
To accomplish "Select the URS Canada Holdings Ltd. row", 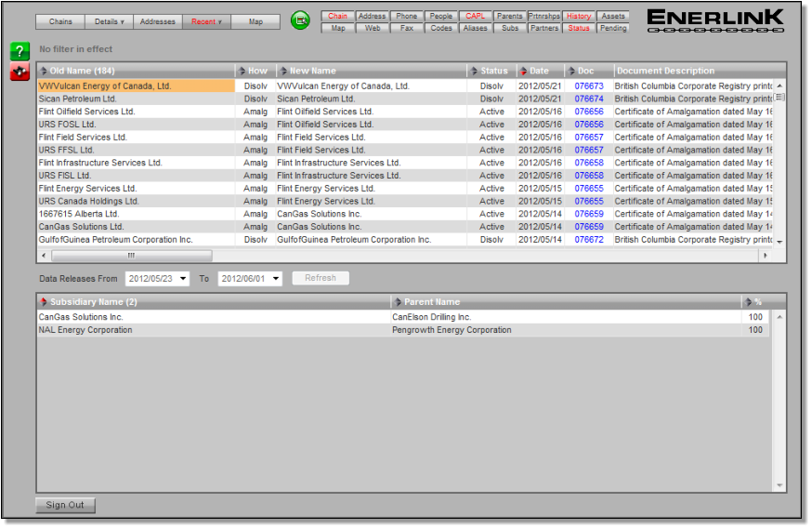I will click(x=405, y=201).
